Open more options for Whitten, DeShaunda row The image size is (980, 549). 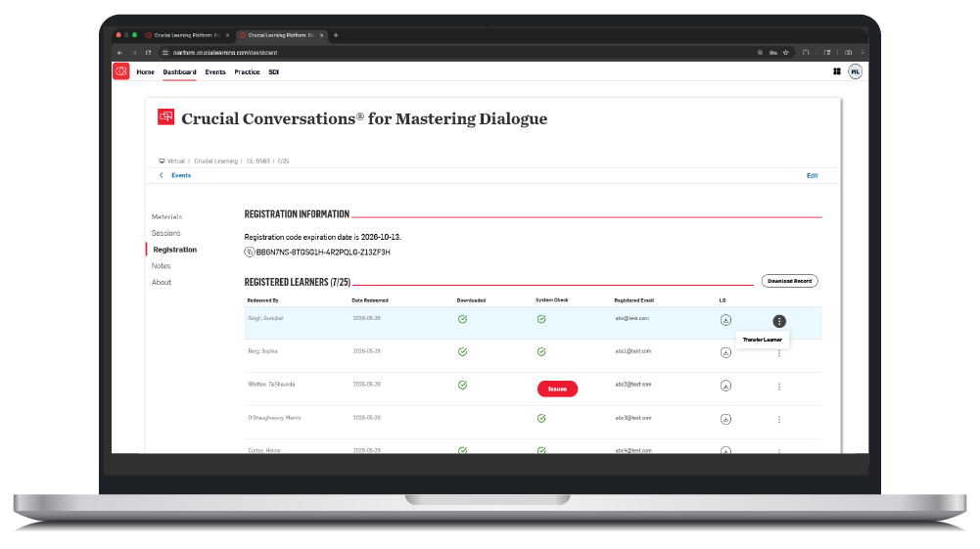(779, 387)
